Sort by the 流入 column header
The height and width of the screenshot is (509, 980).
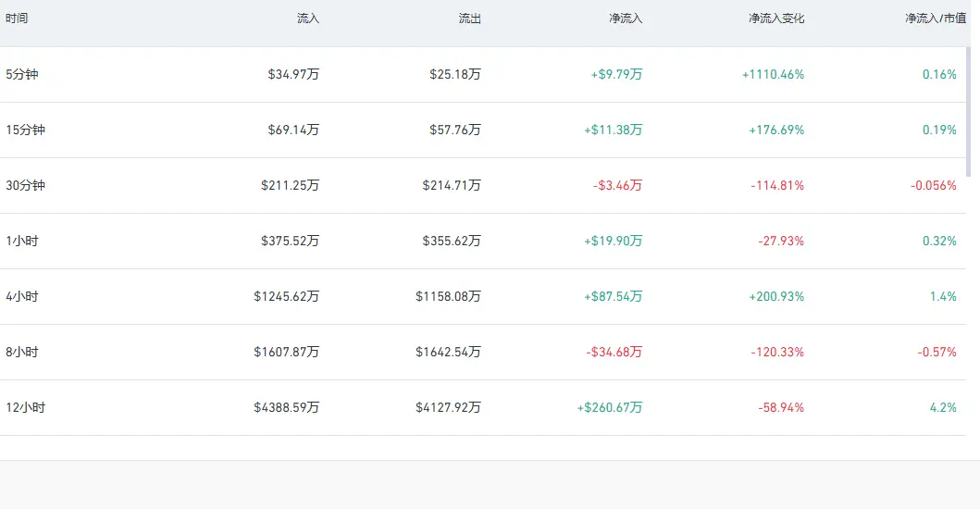pyautogui.click(x=308, y=19)
